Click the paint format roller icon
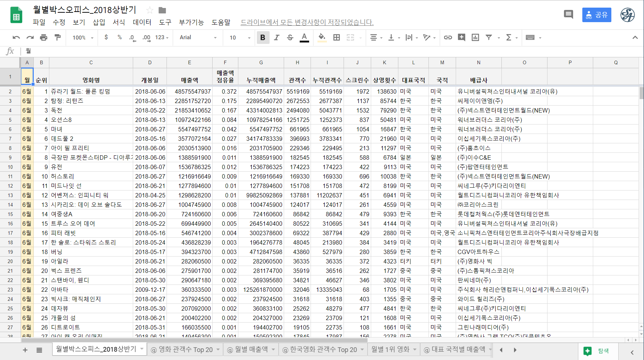This screenshot has height=360, width=644. point(57,37)
